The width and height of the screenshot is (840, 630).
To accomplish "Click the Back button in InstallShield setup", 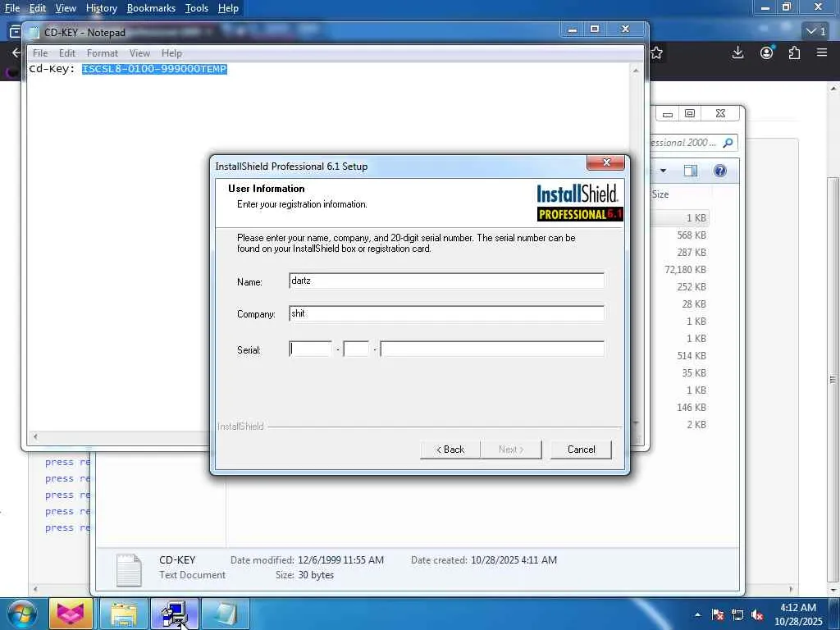I will (450, 450).
